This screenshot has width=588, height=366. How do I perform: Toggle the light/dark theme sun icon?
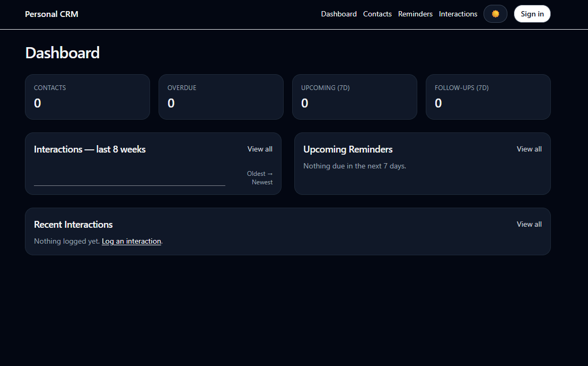[495, 14]
